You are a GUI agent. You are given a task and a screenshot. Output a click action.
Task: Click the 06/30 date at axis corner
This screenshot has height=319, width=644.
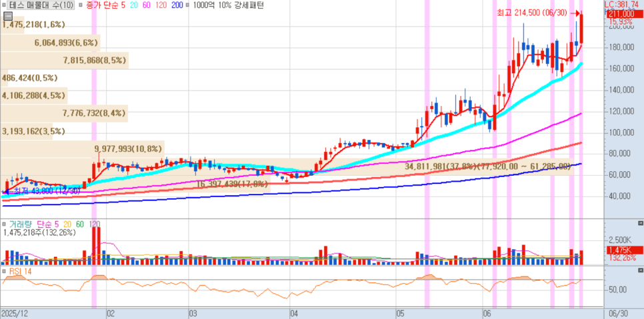[618, 314]
